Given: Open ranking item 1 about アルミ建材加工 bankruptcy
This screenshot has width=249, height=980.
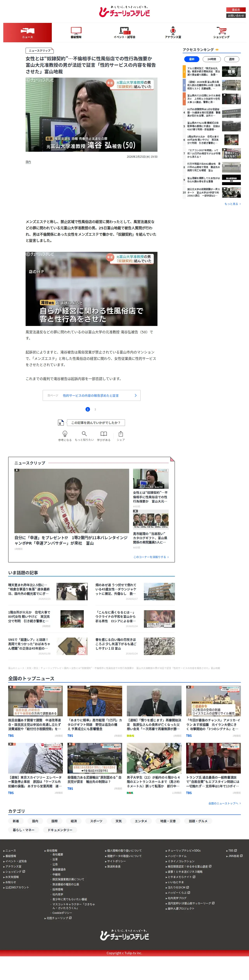Looking at the screenshot, I should click(212, 72).
